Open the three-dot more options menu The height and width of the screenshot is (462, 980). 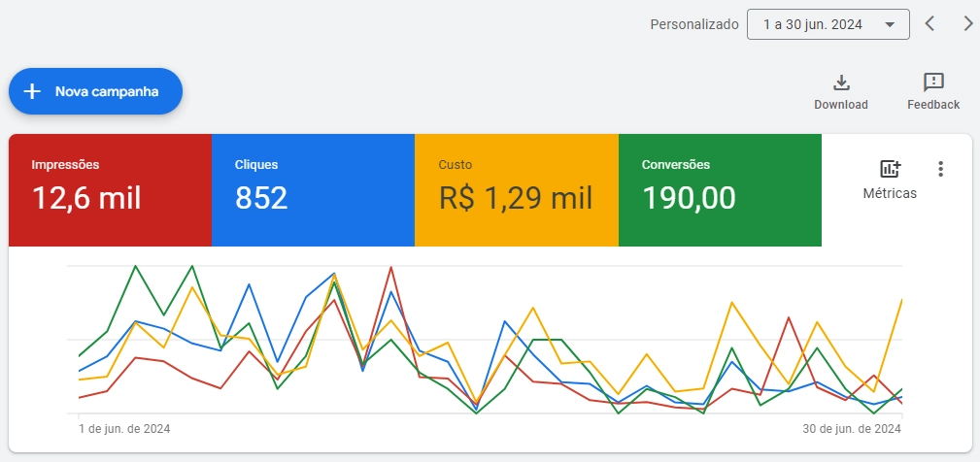pyautogui.click(x=940, y=169)
